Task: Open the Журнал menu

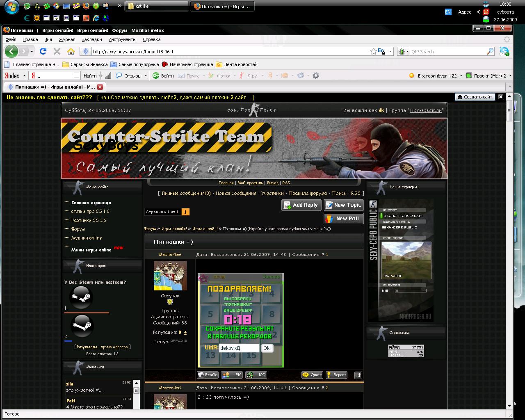Action: coord(67,39)
